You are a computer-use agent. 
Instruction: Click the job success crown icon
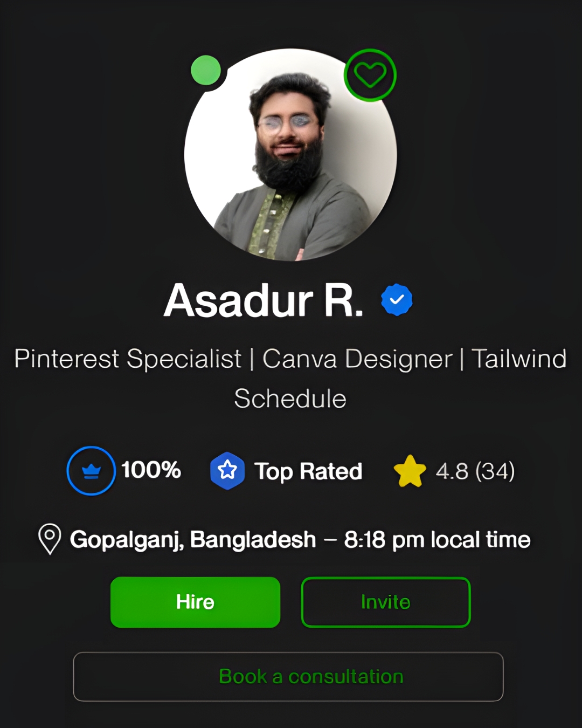point(91,471)
